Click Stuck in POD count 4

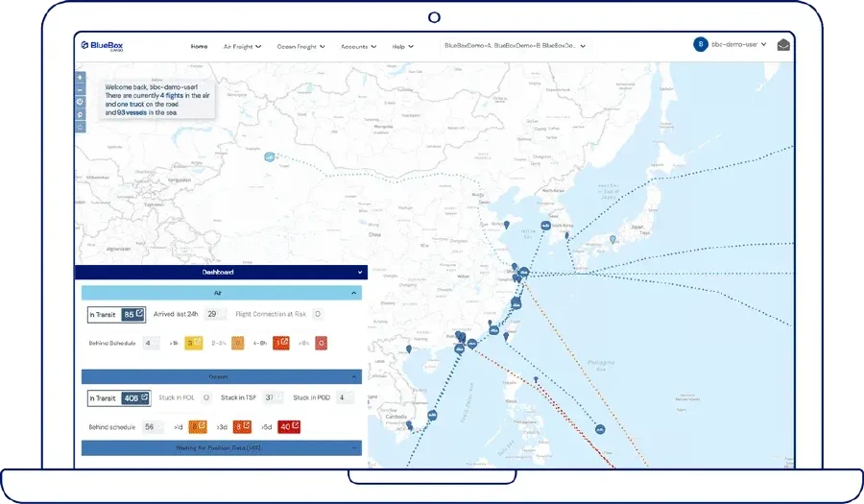tap(345, 397)
